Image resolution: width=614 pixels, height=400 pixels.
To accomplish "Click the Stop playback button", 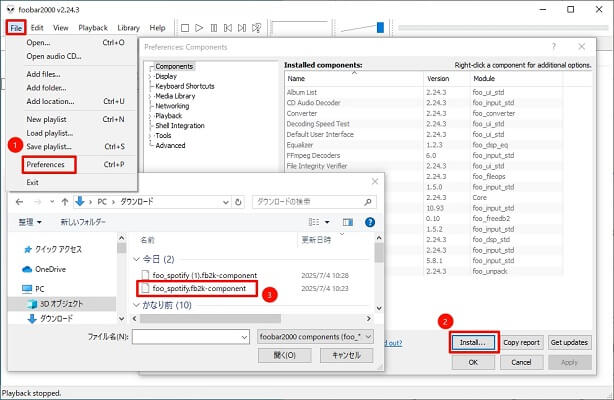I will [x=185, y=28].
